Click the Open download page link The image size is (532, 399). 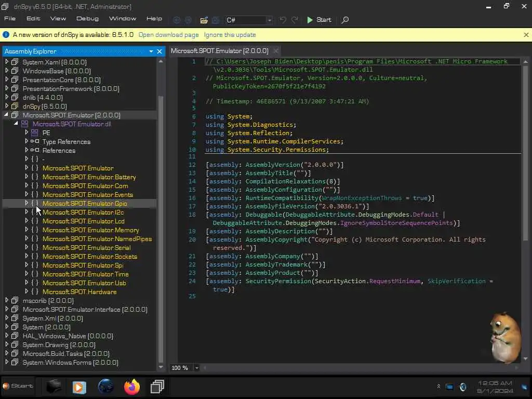(169, 35)
